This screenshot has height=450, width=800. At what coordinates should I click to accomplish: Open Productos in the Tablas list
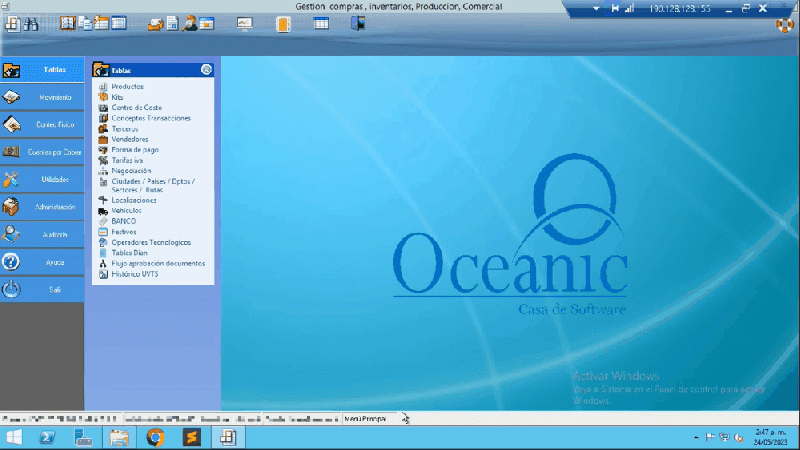point(127,87)
